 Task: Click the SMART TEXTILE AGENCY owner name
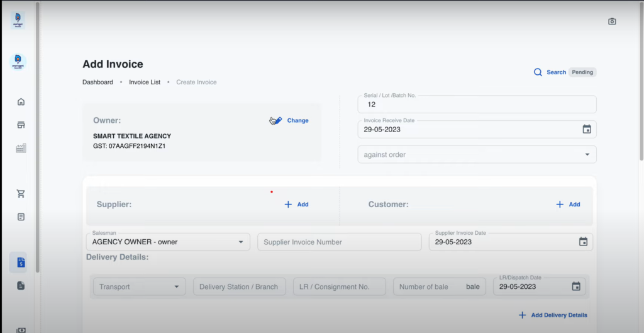pos(132,136)
